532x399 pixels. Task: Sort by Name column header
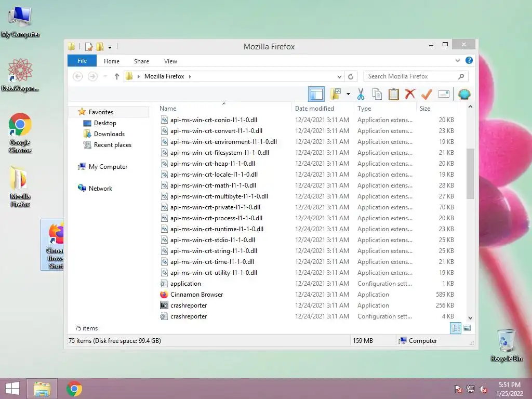coord(224,108)
